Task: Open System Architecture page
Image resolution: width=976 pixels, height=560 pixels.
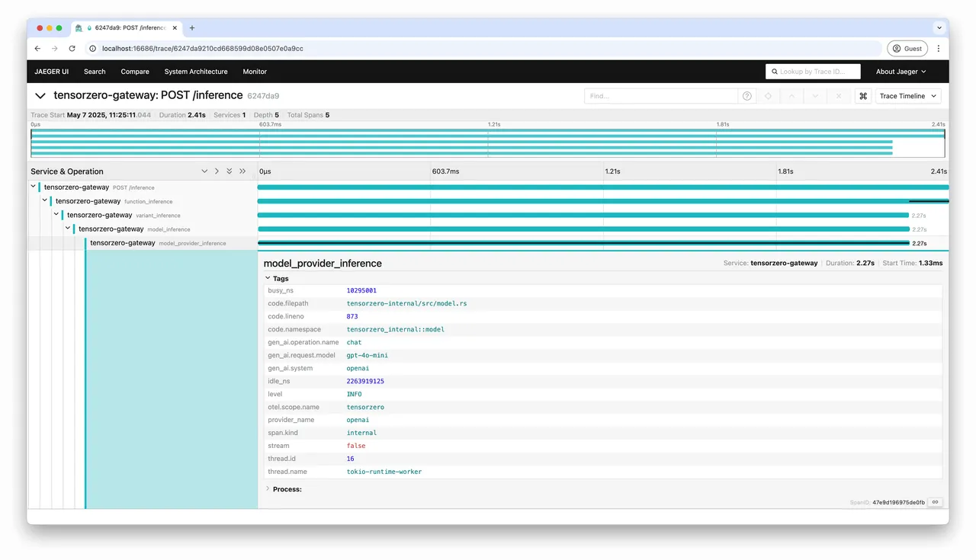Action: click(x=196, y=72)
